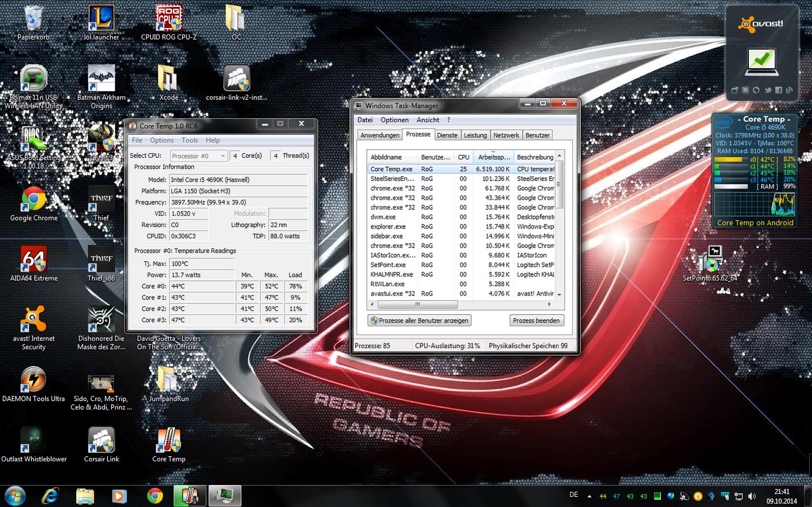
Task: Click Task Manager vertical scrollbar down arrow
Action: tap(559, 294)
